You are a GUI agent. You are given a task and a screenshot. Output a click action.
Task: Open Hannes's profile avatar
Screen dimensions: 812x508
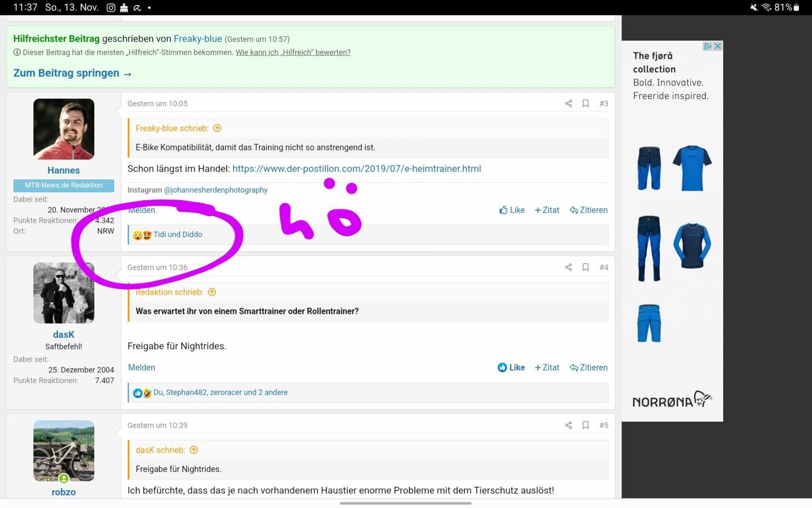coord(64,129)
